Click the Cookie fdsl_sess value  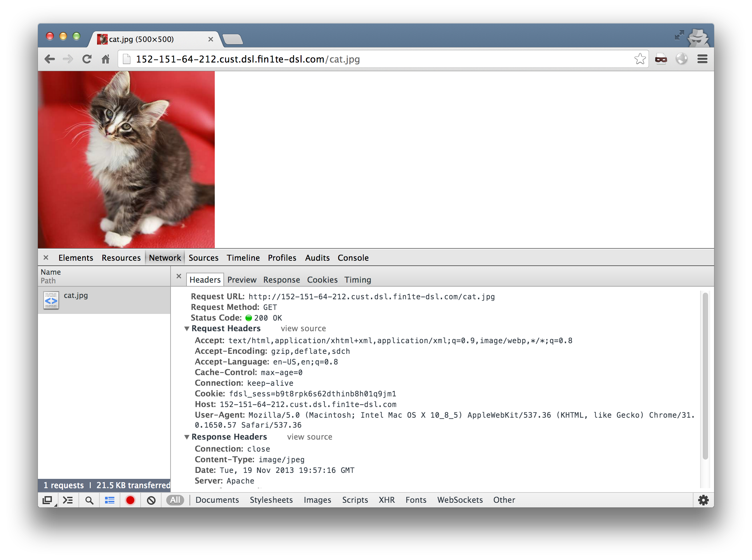point(313,394)
